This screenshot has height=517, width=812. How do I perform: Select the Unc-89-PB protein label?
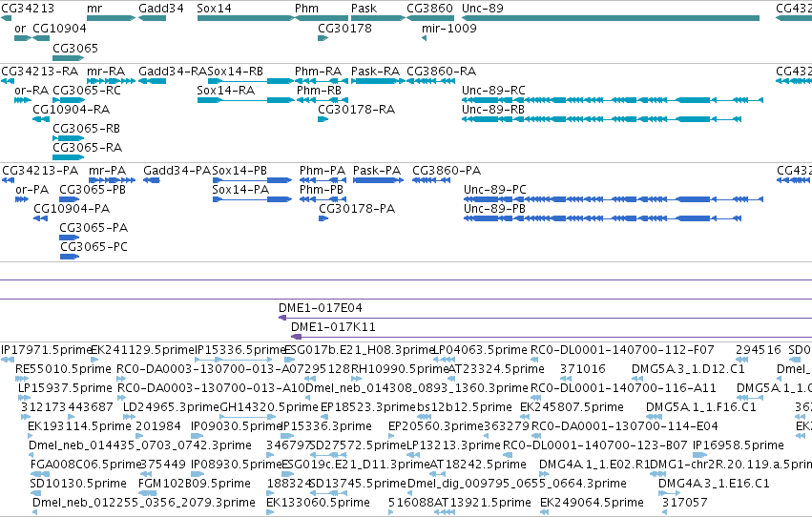494,208
